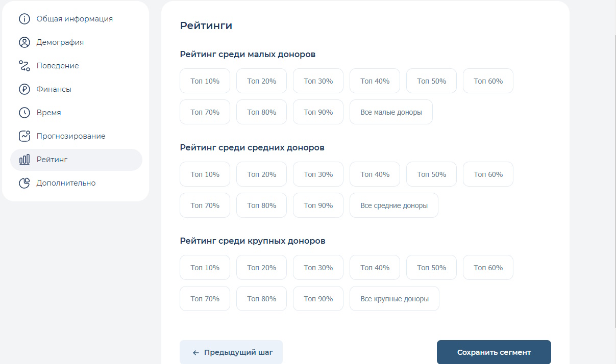Enable Топ 30% among large donors
Image resolution: width=616 pixels, height=364 pixels.
click(x=318, y=268)
